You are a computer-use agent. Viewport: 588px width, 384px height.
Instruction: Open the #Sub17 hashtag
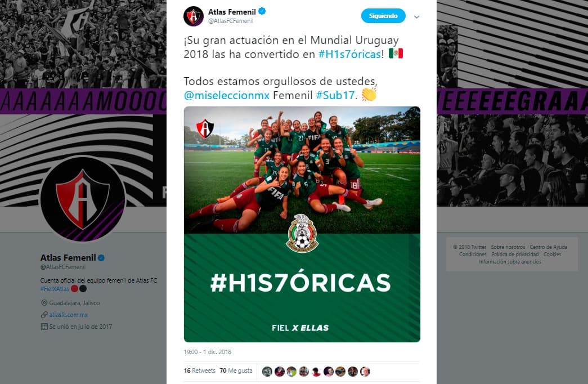(x=335, y=95)
